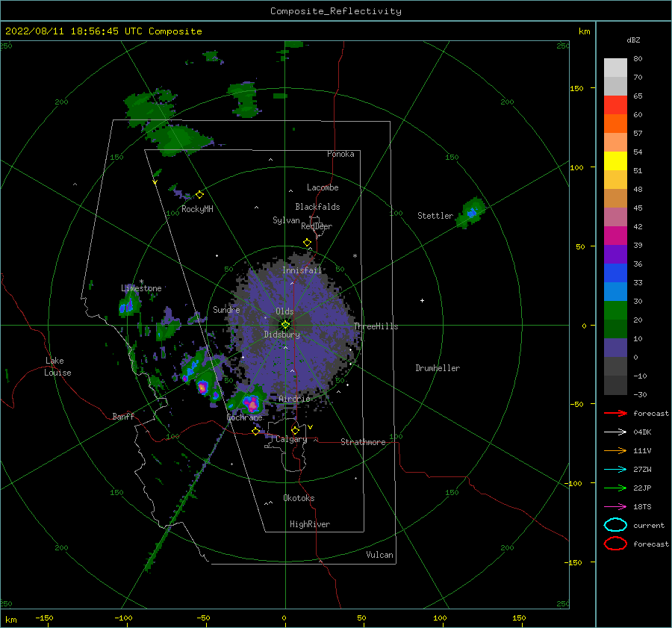Image resolution: width=672 pixels, height=628 pixels.
Task: Click the Drumheller label
Action: 438,368
